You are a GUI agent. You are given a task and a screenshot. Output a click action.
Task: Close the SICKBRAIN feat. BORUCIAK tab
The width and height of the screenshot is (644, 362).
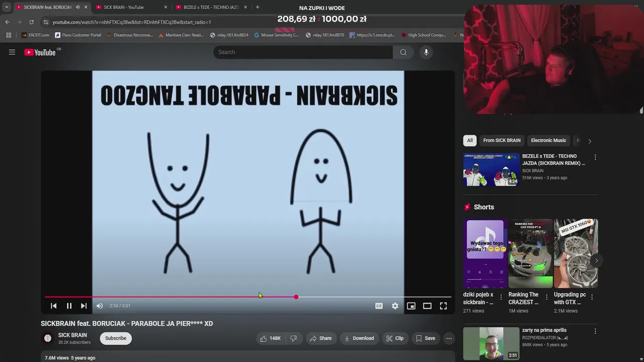point(86,7)
